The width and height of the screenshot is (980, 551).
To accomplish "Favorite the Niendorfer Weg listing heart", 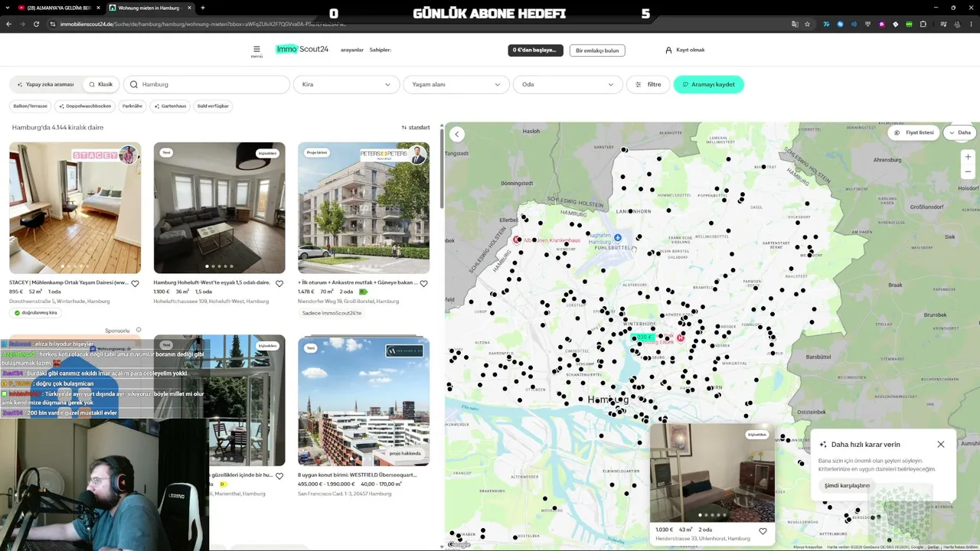I will click(423, 283).
